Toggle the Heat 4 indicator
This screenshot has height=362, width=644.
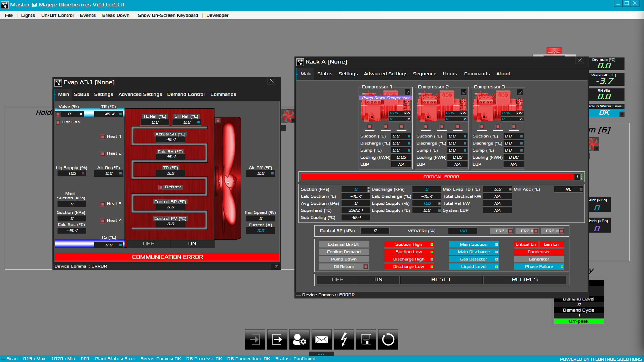pos(103,221)
